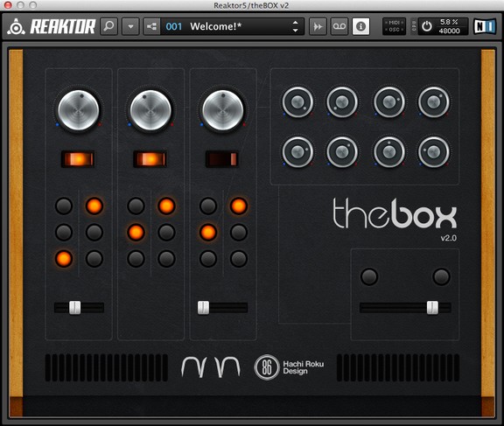Click the large knob in first channel
Screen dimensions: 504x426
pos(78,110)
